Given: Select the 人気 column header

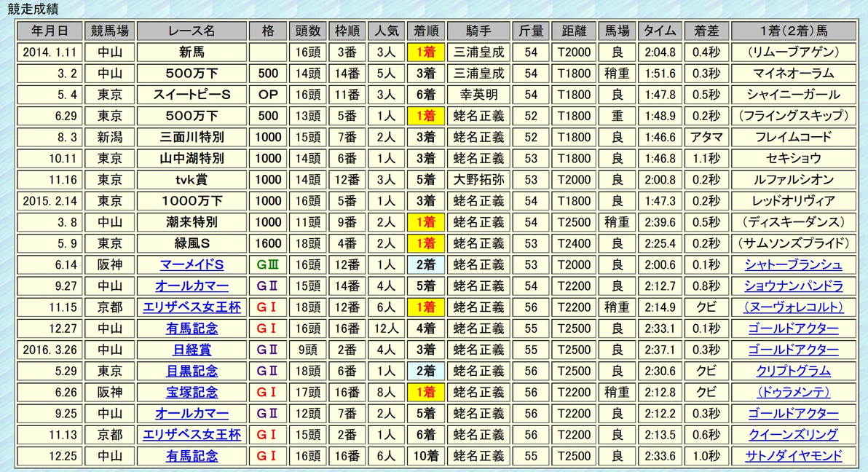Looking at the screenshot, I should click(x=386, y=31).
